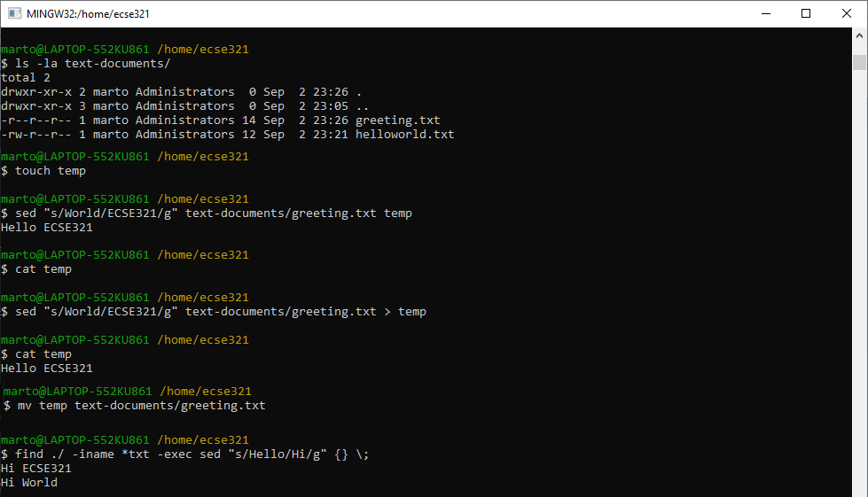
Task: Click the 'mv temp text-documents/greeting.txt' command
Action: coord(135,406)
